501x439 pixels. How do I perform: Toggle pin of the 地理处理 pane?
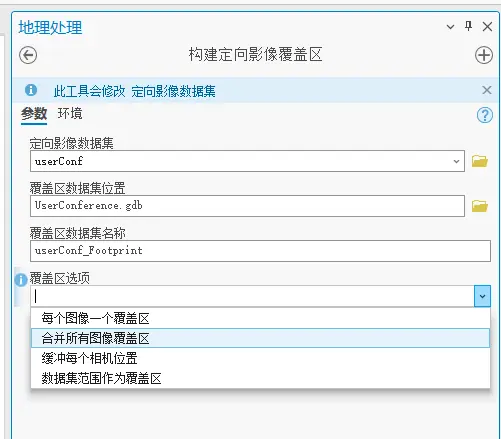click(x=468, y=26)
